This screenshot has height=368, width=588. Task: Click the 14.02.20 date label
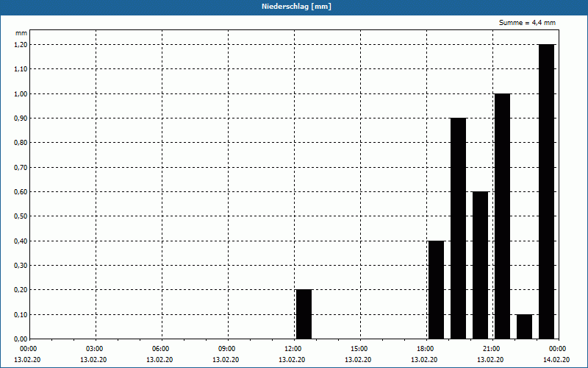(556, 360)
